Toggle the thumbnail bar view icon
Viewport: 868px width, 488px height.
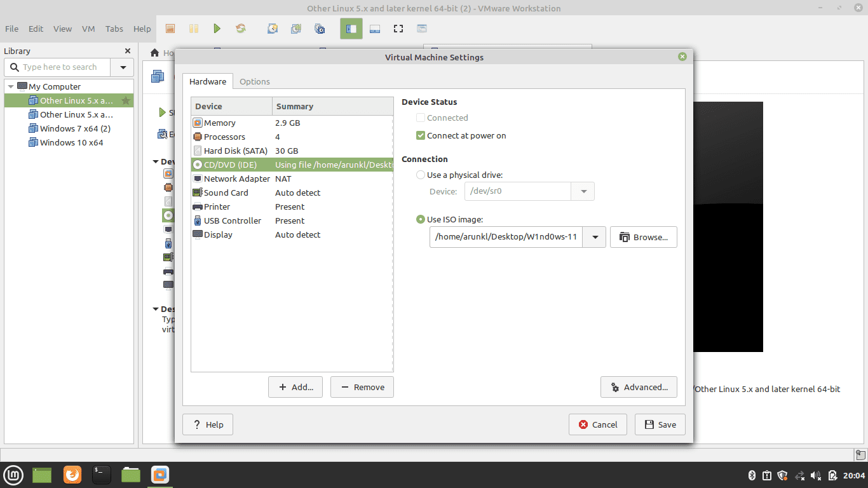click(x=374, y=29)
